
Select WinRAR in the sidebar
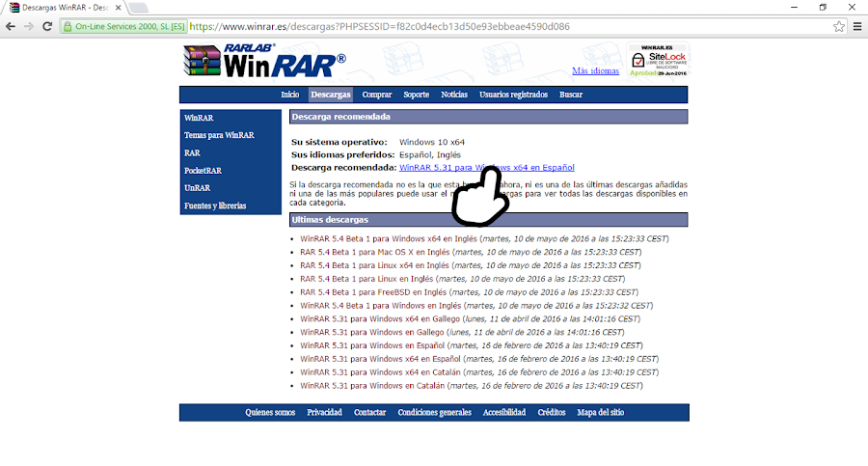[199, 118]
